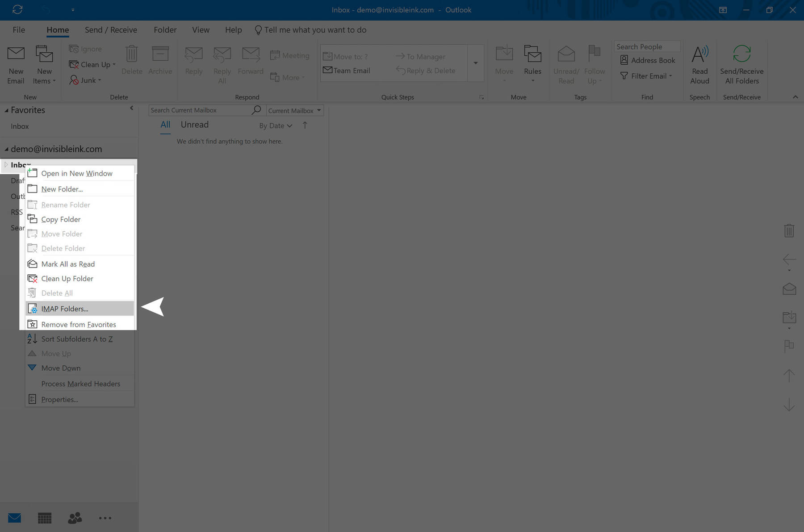804x532 pixels.
Task: Open the File tab
Action: 19,30
